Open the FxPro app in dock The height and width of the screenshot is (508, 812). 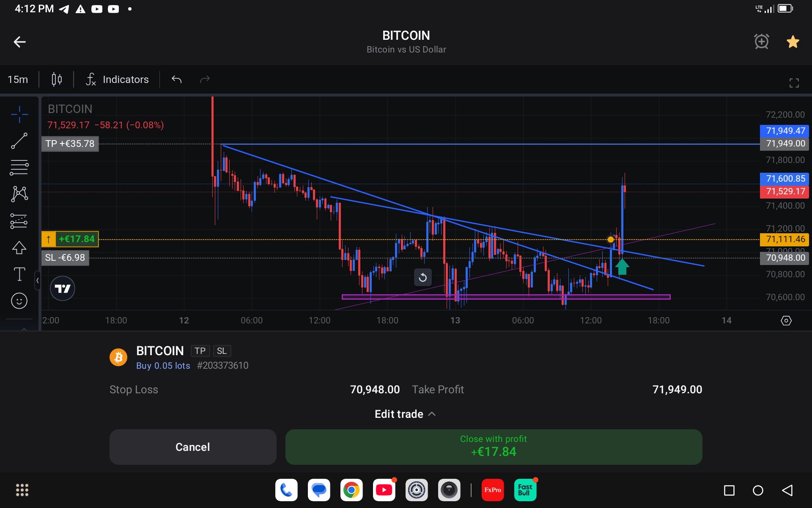[x=493, y=490]
